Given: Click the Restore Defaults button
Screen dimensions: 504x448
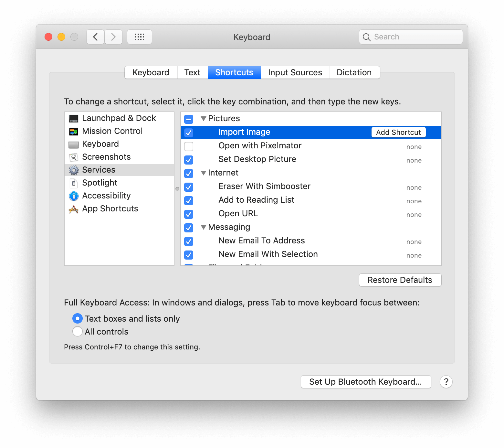Looking at the screenshot, I should point(400,280).
